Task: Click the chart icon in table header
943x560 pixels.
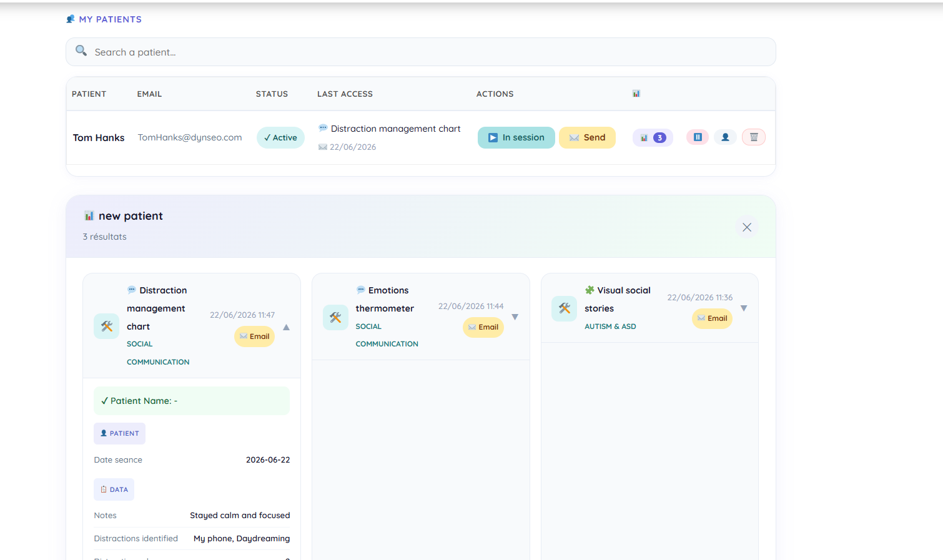Action: [636, 94]
